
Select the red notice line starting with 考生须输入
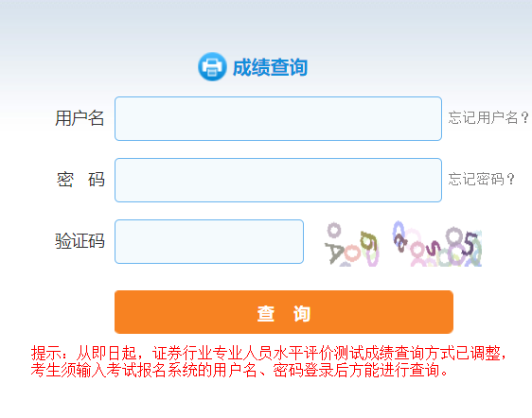(x=239, y=370)
